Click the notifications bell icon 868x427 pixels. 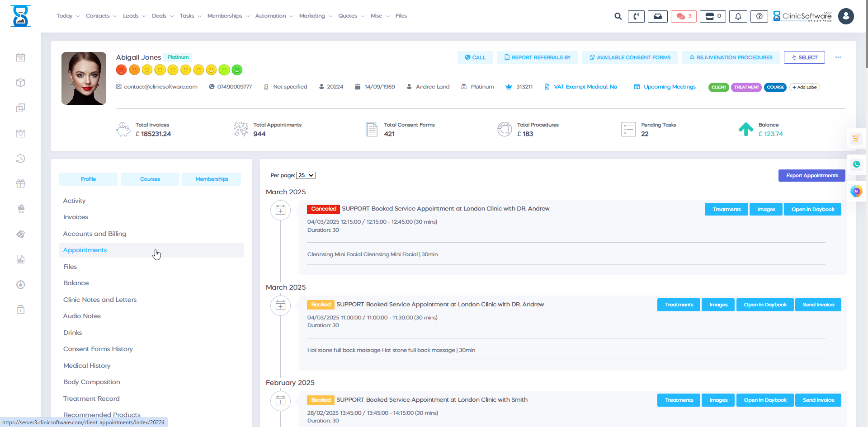738,16
